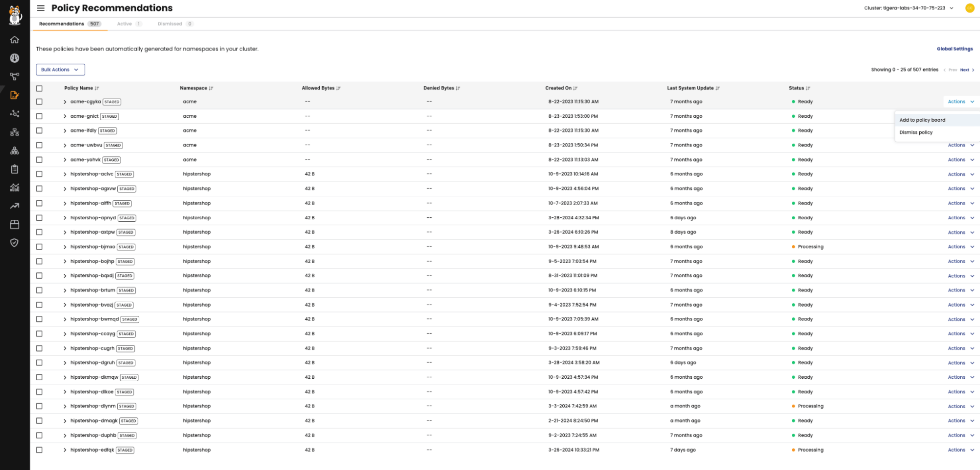
Task: Open the clipboard compliance icon in the sidebar
Action: coord(15,169)
